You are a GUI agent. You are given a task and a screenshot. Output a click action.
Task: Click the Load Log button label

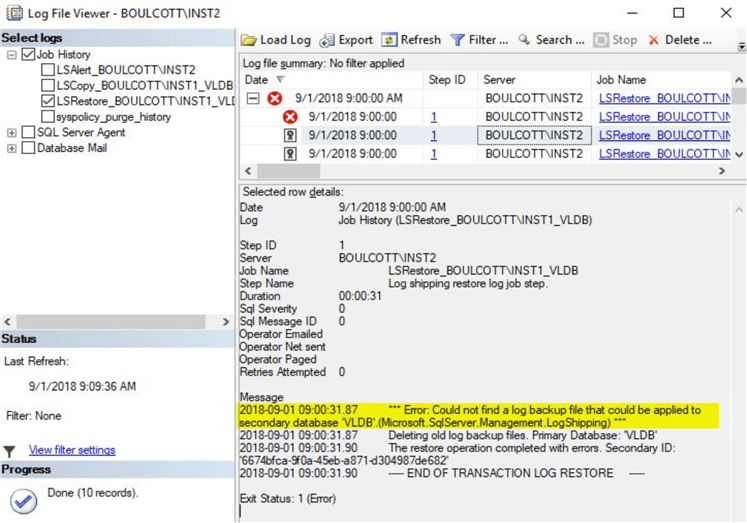click(x=285, y=40)
